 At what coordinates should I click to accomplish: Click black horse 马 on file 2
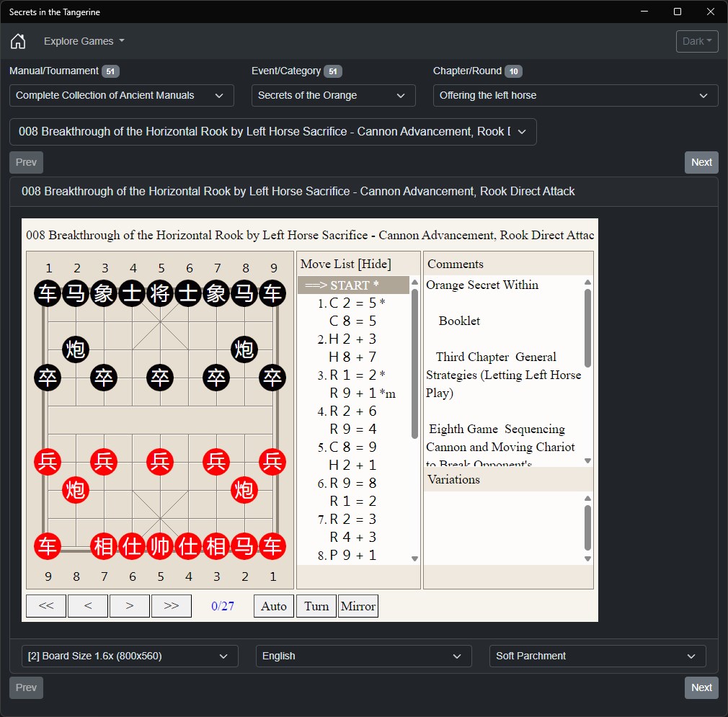coord(76,294)
